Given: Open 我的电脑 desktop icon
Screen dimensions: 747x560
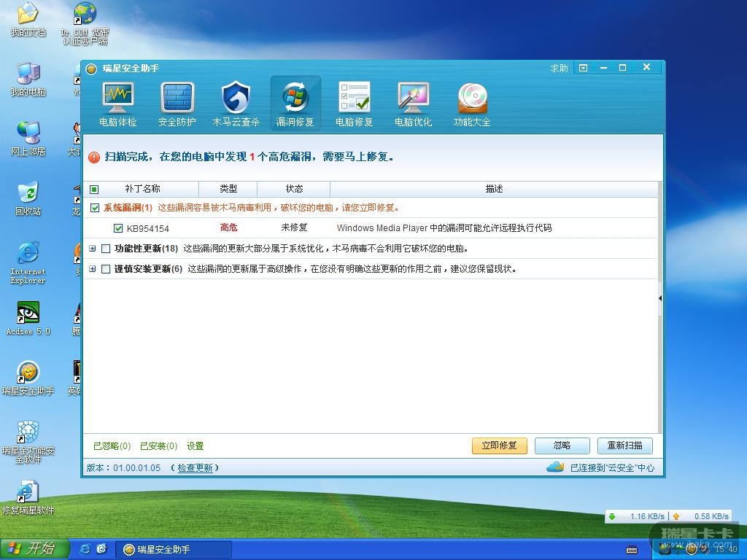Looking at the screenshot, I should 28,79.
